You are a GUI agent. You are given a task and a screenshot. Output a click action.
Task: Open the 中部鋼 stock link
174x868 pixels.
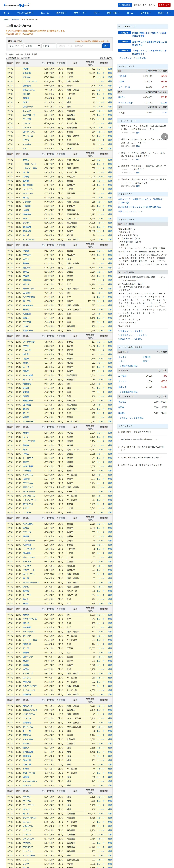tap(26, 69)
